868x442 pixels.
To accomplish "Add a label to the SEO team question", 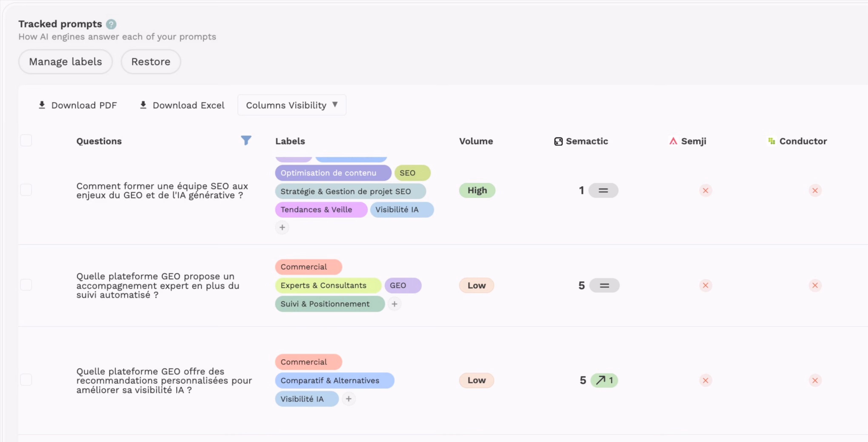I will pos(282,227).
